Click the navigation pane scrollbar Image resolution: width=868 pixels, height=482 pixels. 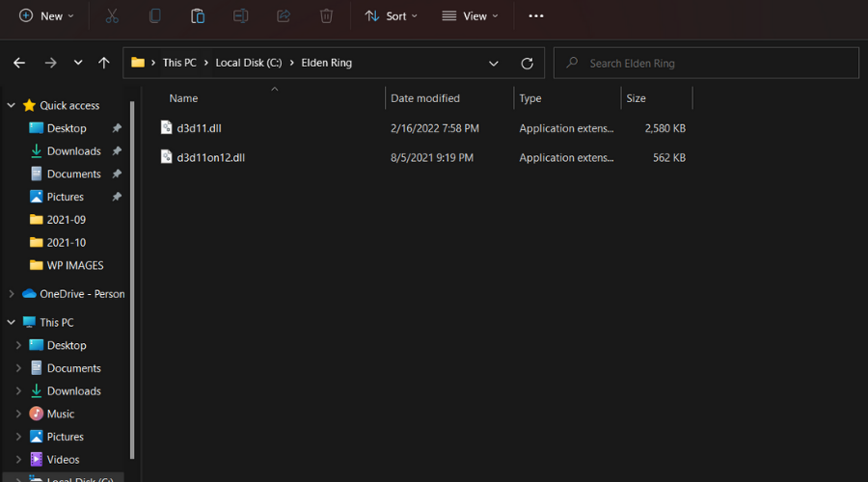[132, 280]
